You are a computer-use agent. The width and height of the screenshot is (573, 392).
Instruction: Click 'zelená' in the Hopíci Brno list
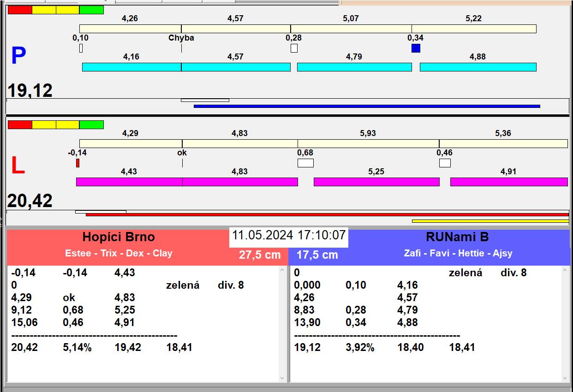[x=183, y=285]
